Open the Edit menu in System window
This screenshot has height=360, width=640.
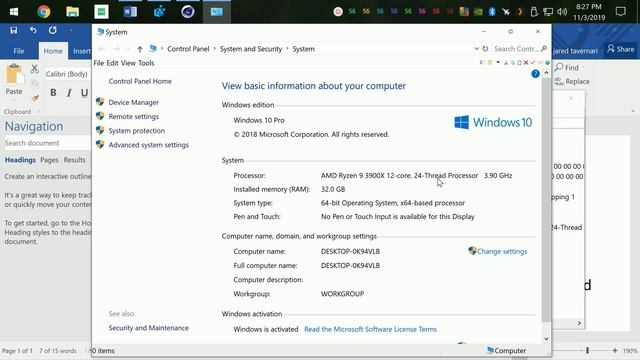(112, 63)
